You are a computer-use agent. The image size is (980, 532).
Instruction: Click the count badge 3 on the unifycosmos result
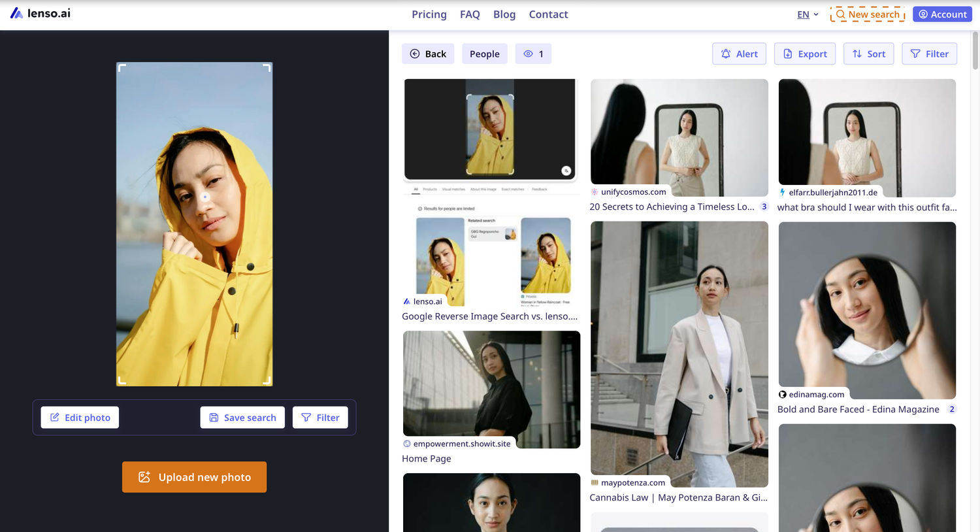[764, 207]
